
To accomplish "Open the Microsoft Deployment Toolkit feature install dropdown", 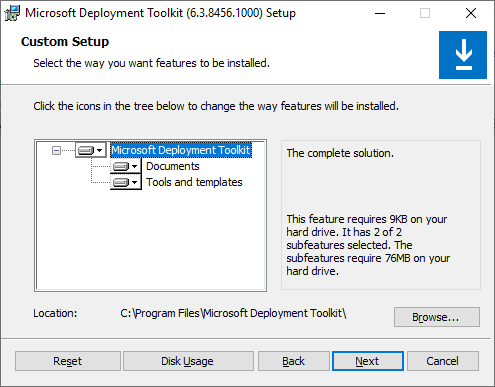I will click(x=91, y=150).
